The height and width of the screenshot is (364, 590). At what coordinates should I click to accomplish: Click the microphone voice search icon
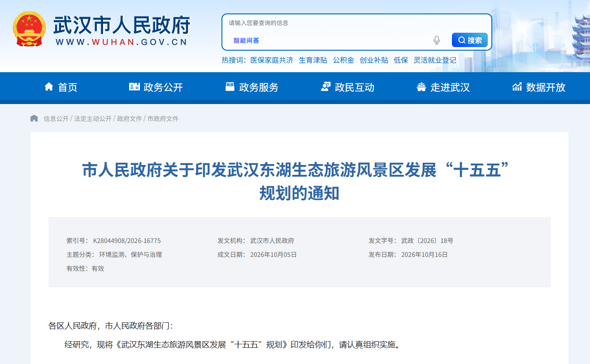pyautogui.click(x=437, y=40)
